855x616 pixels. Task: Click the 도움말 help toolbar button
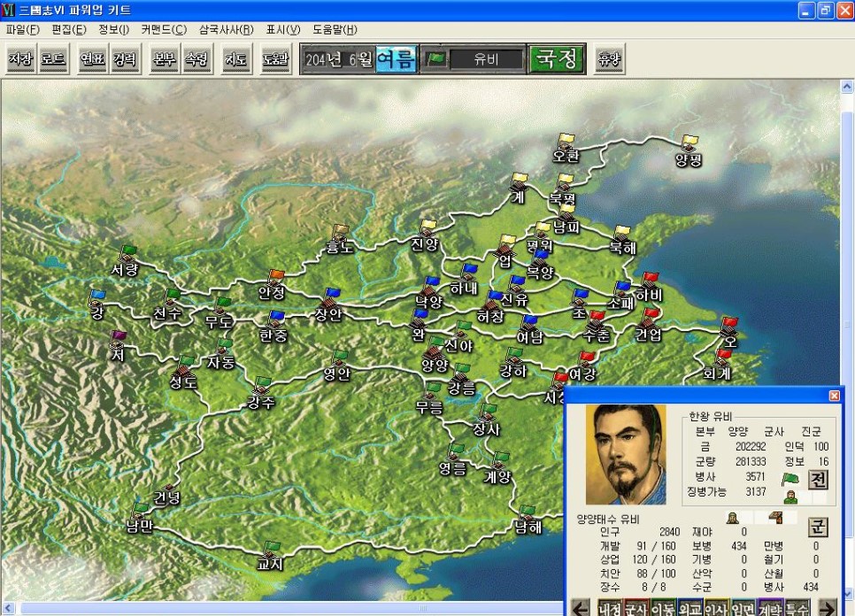pos(275,59)
